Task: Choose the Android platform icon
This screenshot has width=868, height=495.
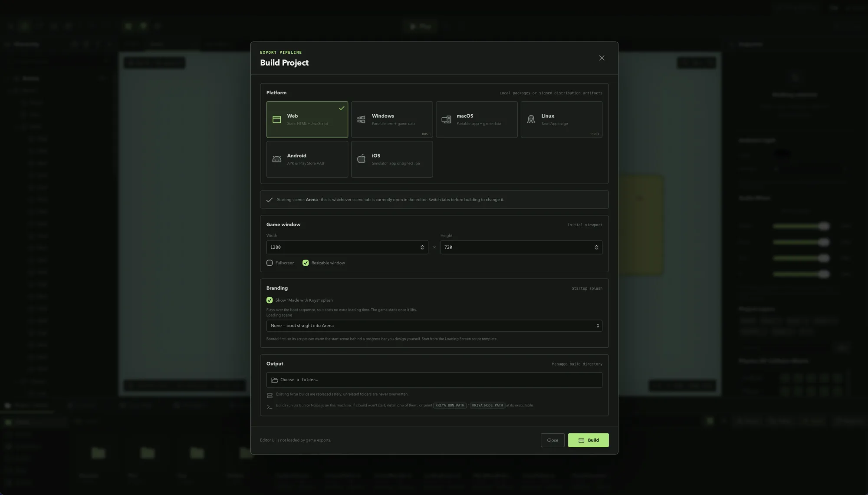Action: coord(276,159)
